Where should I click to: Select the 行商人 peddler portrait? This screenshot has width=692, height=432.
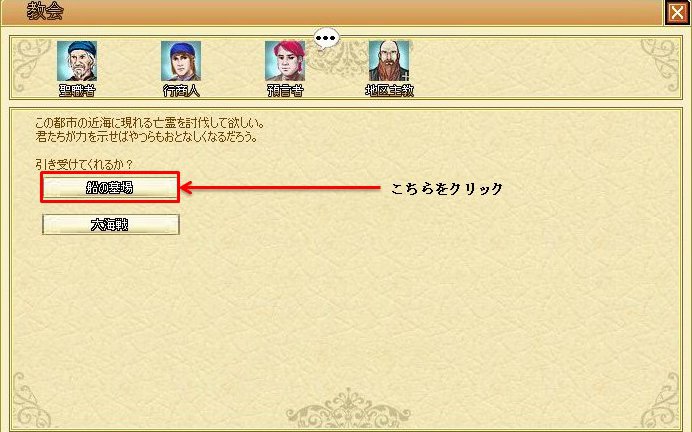pyautogui.click(x=181, y=61)
